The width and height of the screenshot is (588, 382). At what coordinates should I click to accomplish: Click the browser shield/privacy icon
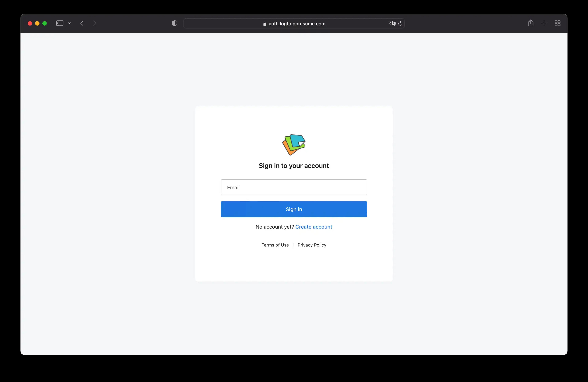click(x=174, y=23)
